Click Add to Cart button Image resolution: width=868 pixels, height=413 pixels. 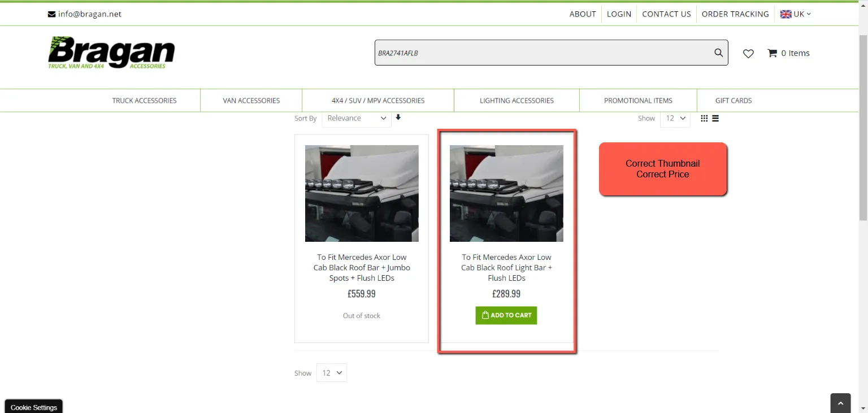[506, 315]
